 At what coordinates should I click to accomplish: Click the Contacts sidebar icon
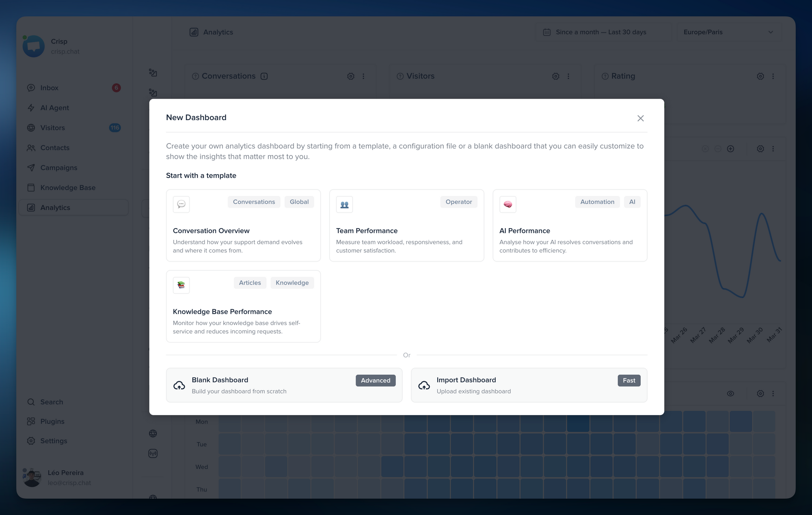point(31,148)
